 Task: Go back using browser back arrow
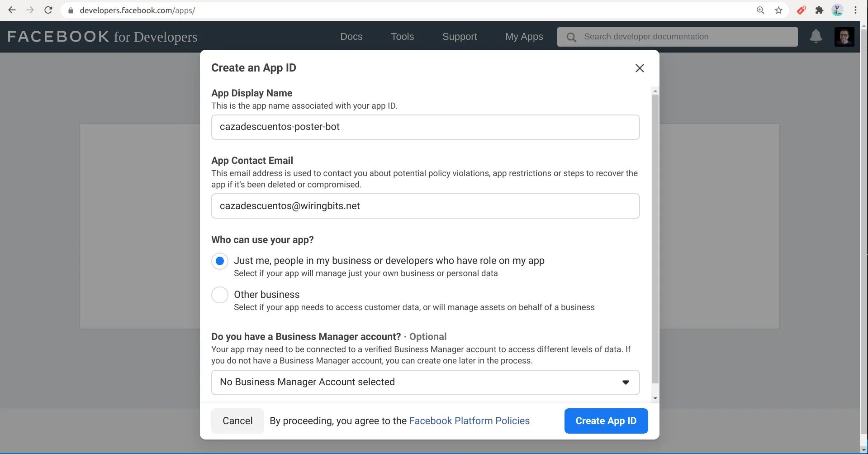pyautogui.click(x=12, y=10)
